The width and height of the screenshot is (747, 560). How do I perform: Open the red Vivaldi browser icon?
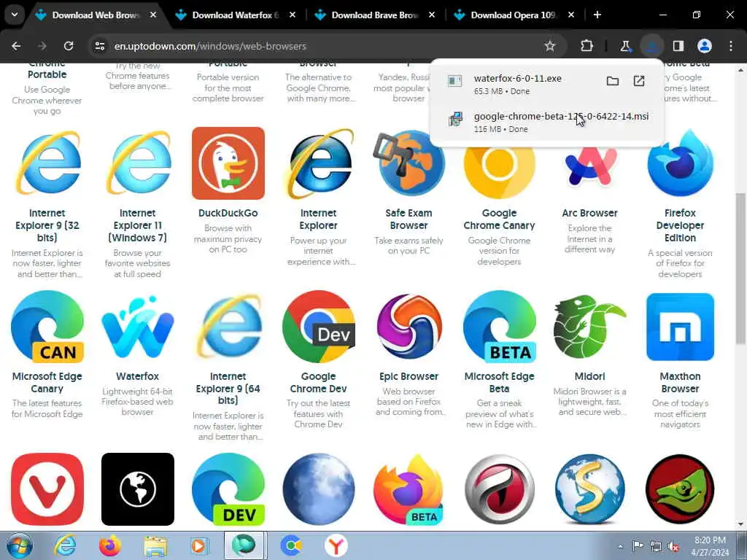[47, 489]
